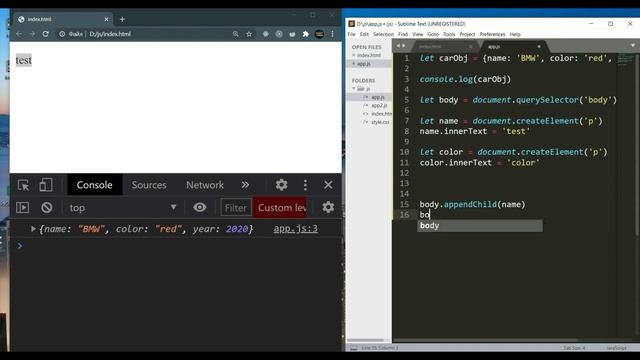The height and width of the screenshot is (360, 640).
Task: Click the Sublime minimap preview
Action: pos(624,60)
